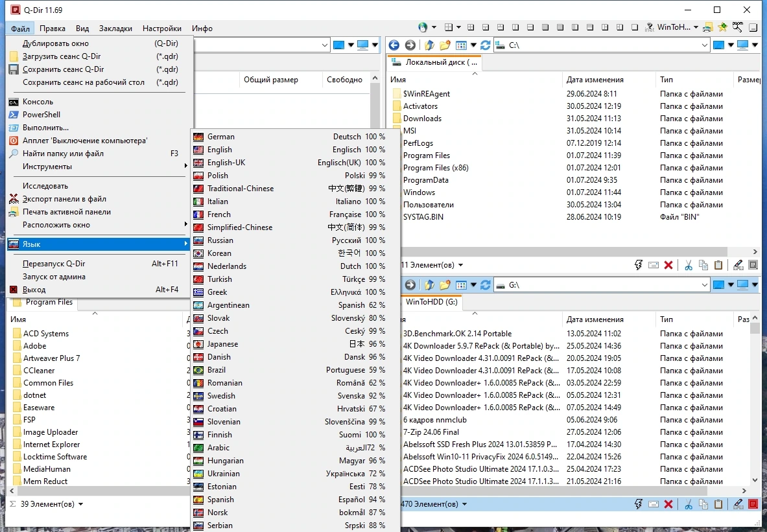The height and width of the screenshot is (532, 767).
Task: Open the view mode dropdown arrow in C:\ pane
Action: pos(473,45)
